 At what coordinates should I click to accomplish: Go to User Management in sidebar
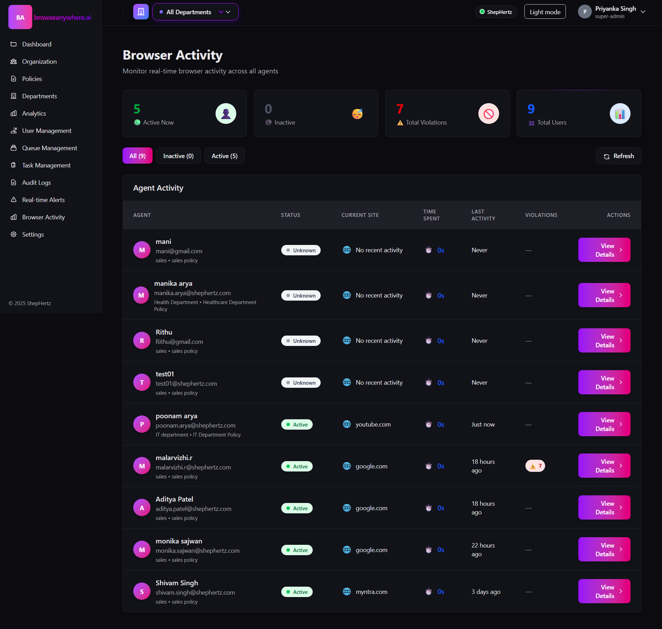tap(46, 131)
